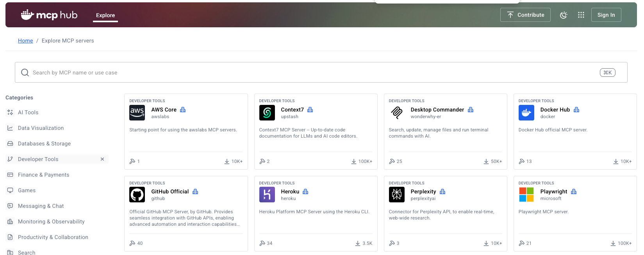Open the Perplexity server title
Image resolution: width=644 pixels, height=255 pixels.
click(x=423, y=191)
